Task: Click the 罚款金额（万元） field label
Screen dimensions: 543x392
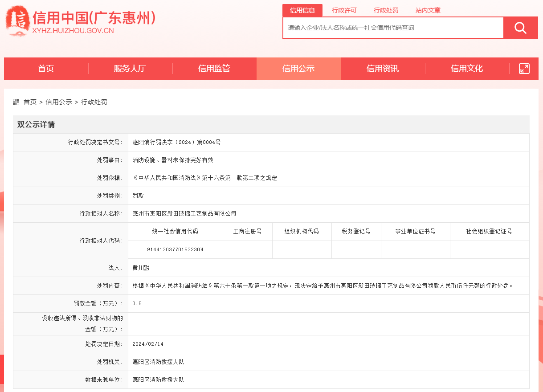Action: point(98,303)
